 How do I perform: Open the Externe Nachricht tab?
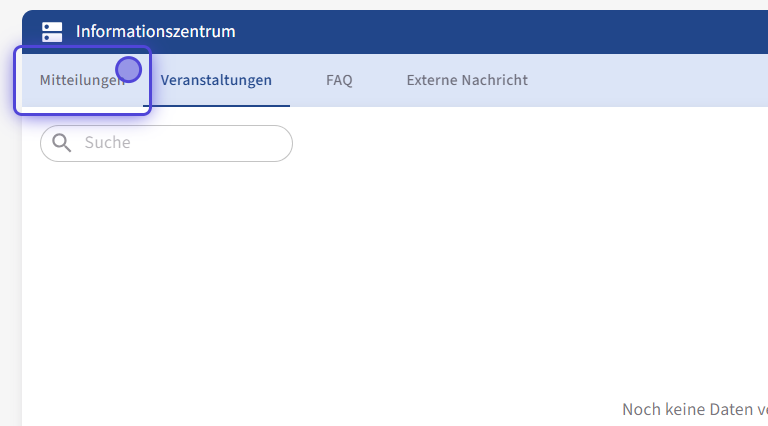(x=467, y=80)
